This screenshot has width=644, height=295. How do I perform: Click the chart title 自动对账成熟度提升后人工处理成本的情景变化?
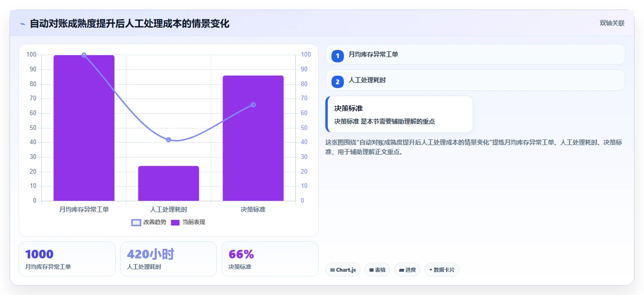click(129, 24)
